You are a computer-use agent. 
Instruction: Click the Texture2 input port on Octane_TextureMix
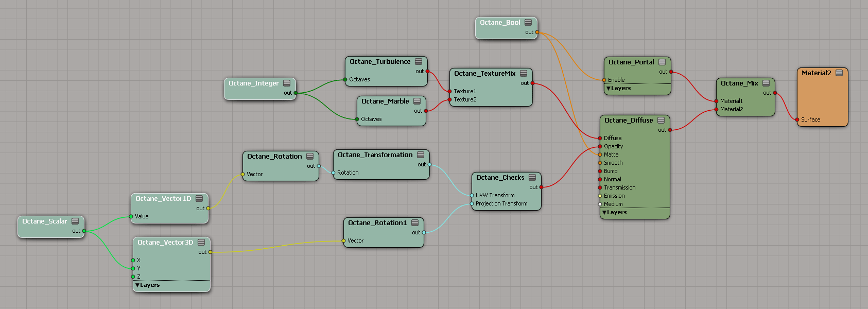coord(449,99)
